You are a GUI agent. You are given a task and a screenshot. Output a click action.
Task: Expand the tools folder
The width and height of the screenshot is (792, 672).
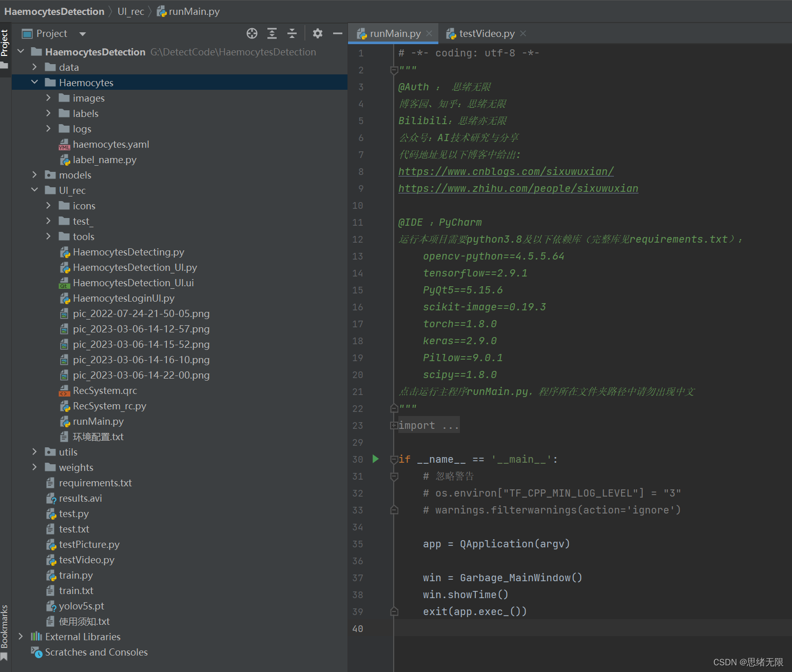tap(48, 236)
